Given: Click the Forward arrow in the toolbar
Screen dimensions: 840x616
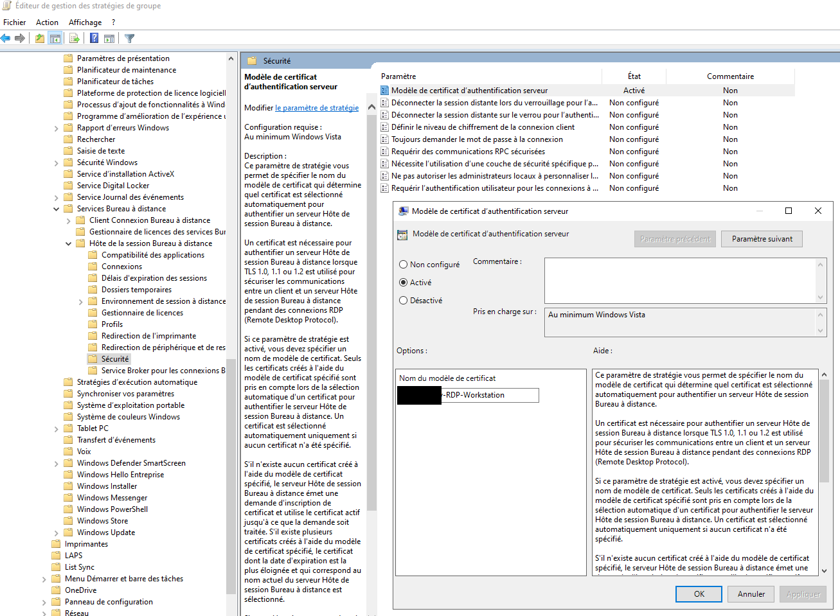Looking at the screenshot, I should (x=20, y=39).
